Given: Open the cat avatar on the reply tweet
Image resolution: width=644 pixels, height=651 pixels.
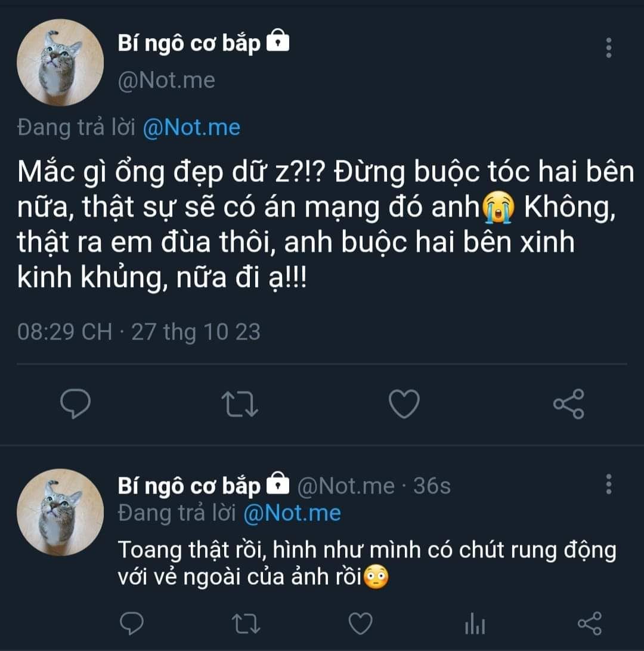Looking at the screenshot, I should click(x=60, y=513).
